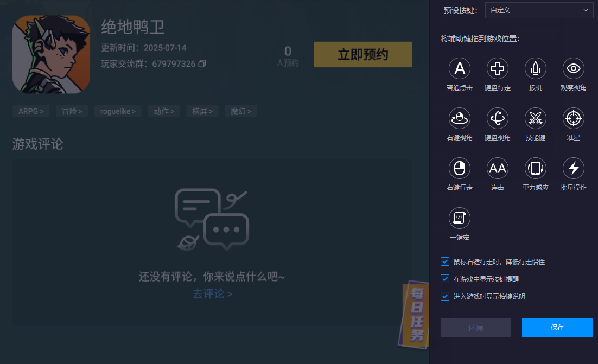Toggle 在游戏中显示按键提醒 checkbox
The height and width of the screenshot is (364, 598).
click(x=444, y=279)
